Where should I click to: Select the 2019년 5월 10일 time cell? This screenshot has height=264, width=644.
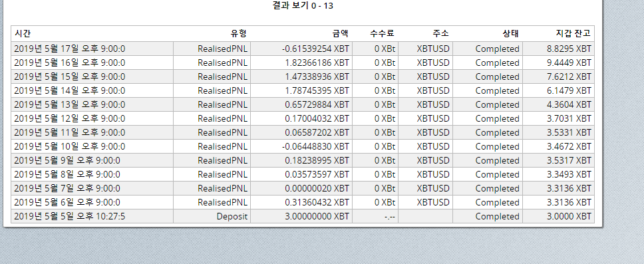92,146
